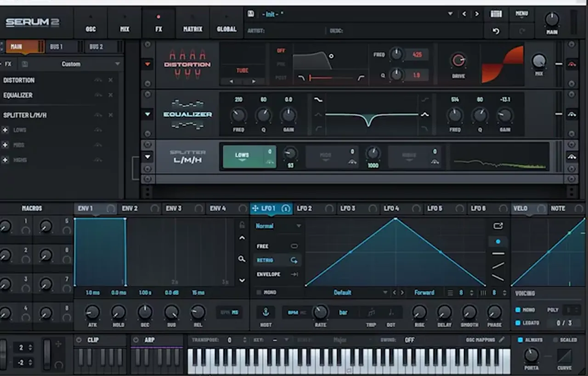Viewport: 588px width, 376px height.
Task: Expand the LOWS band plus
Action: (5, 130)
